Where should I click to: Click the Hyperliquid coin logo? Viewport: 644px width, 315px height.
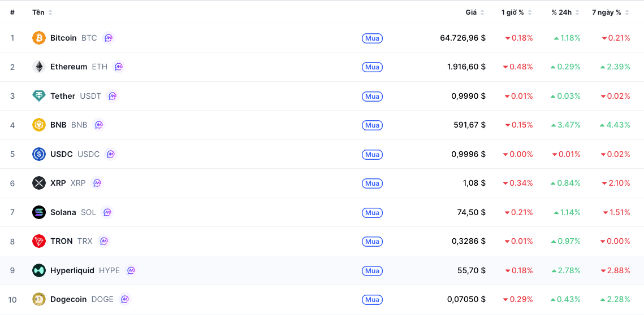39,270
